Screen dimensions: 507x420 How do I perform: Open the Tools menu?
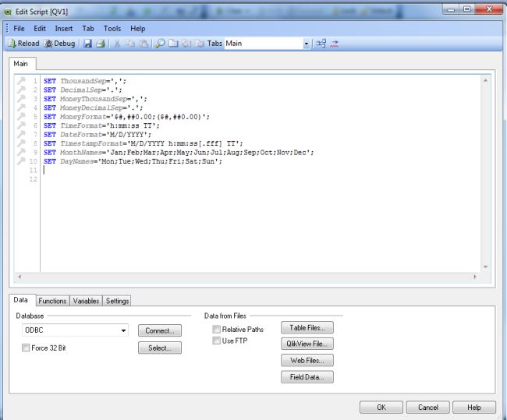[x=112, y=28]
